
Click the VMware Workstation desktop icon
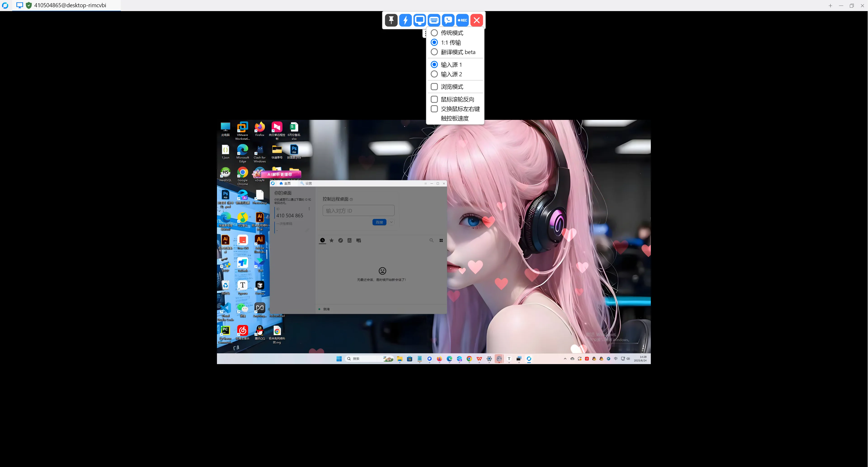pyautogui.click(x=243, y=131)
